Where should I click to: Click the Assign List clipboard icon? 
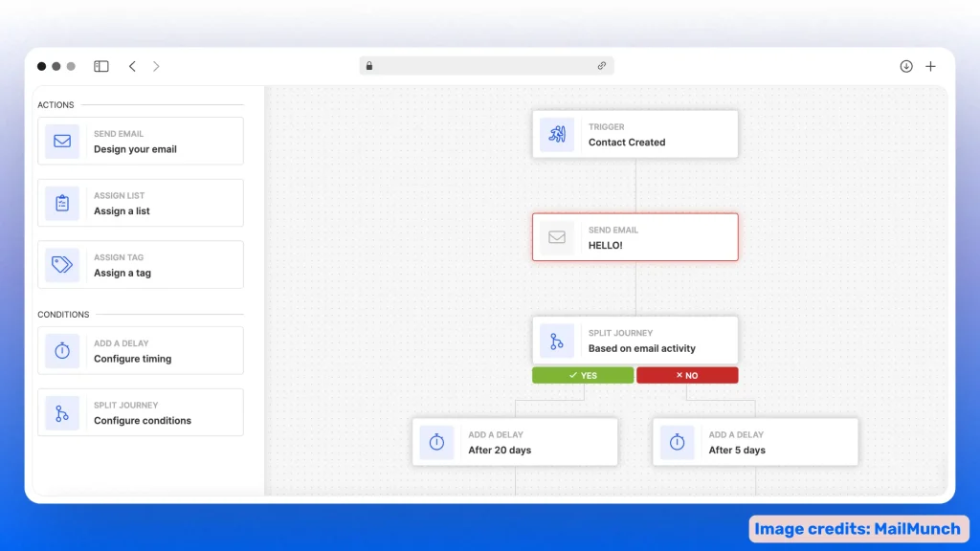point(61,203)
